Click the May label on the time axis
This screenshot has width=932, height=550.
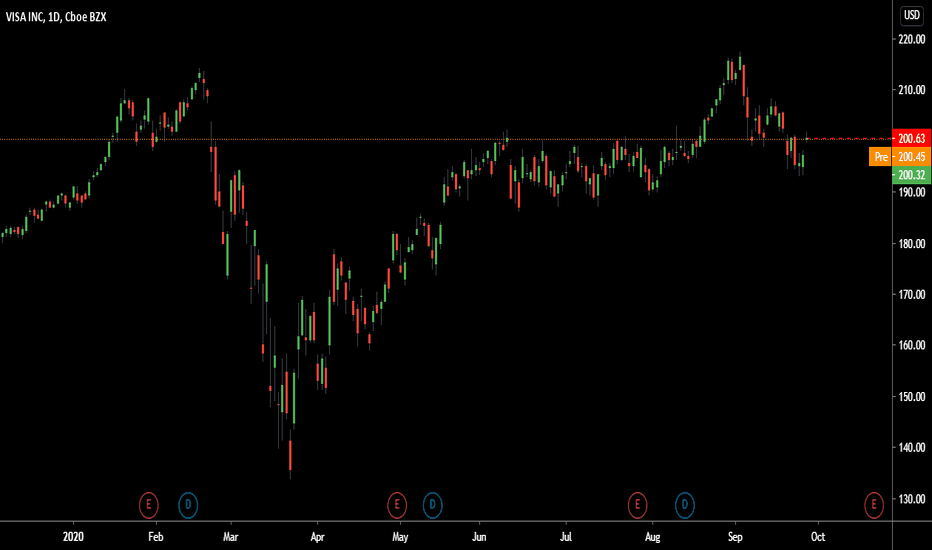pos(400,537)
